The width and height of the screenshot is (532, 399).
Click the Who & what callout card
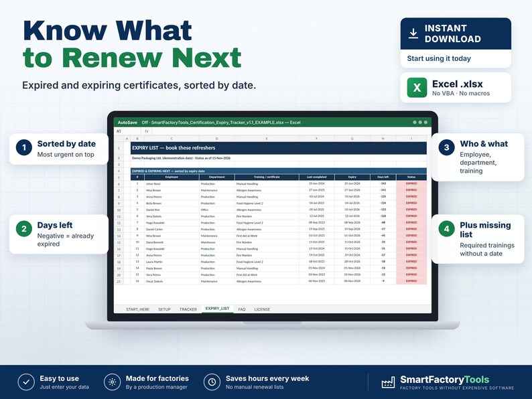[x=478, y=157]
